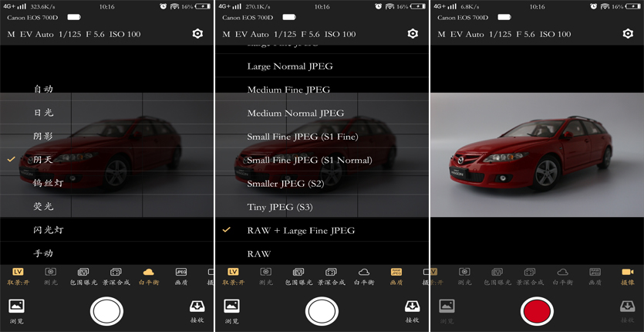Image resolution: width=644 pixels, height=332 pixels.
Task: Tap F 5.6 aperture on video recording screen
Action: tap(525, 34)
